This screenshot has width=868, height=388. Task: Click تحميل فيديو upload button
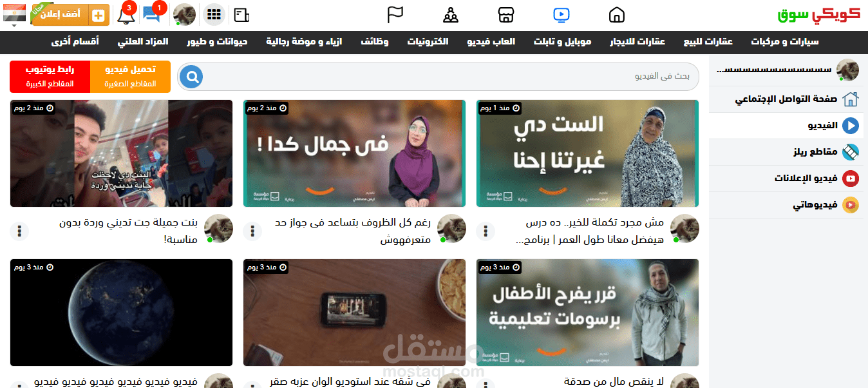point(130,77)
